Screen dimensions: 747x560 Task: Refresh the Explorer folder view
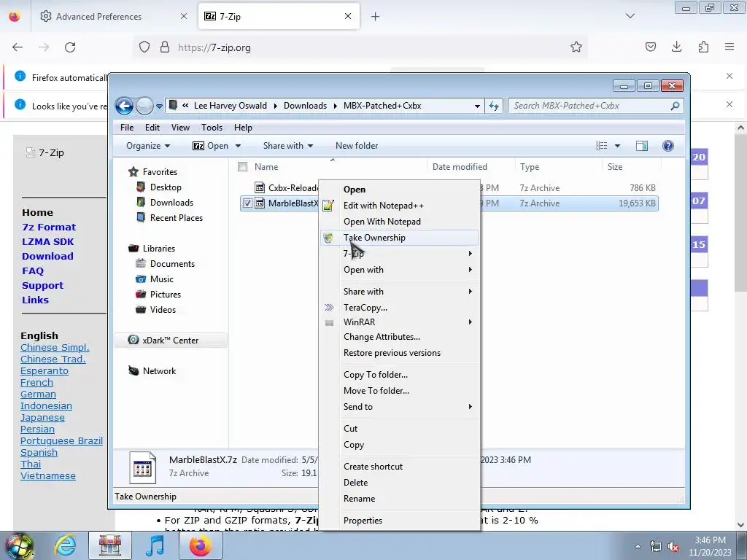[494, 106]
